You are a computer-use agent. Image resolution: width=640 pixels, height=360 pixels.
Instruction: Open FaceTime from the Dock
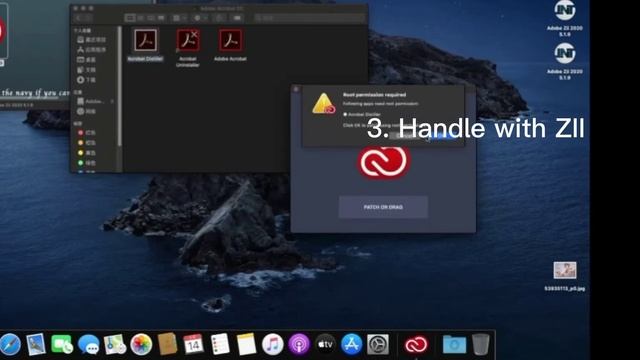point(62,344)
